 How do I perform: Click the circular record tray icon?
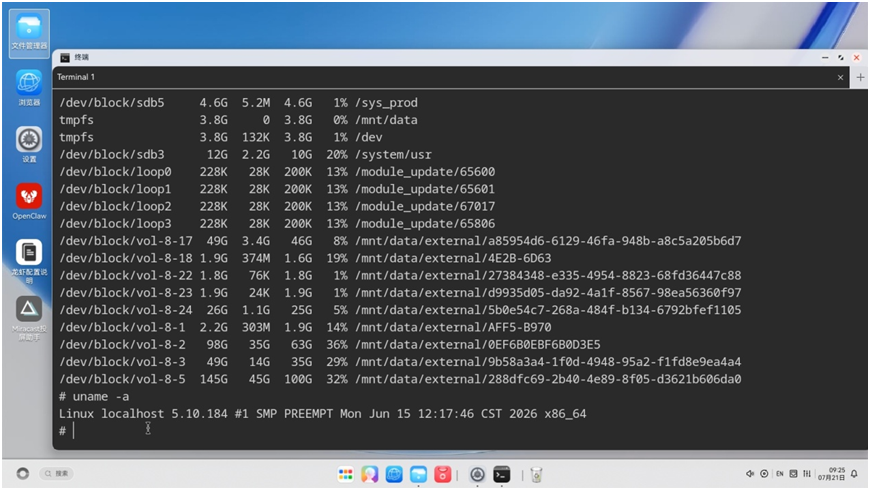(x=764, y=473)
